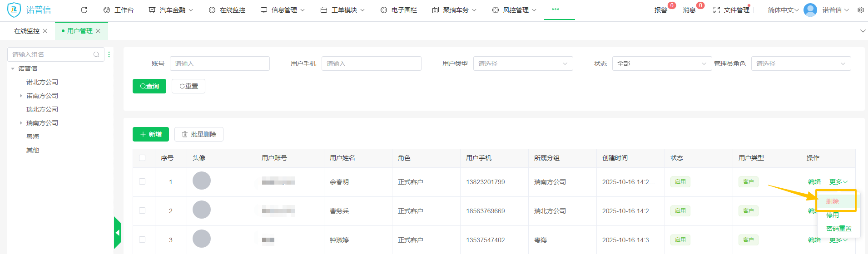Open the 用户类型 dropdown
Screen dimensions: 868x254
click(x=523, y=63)
